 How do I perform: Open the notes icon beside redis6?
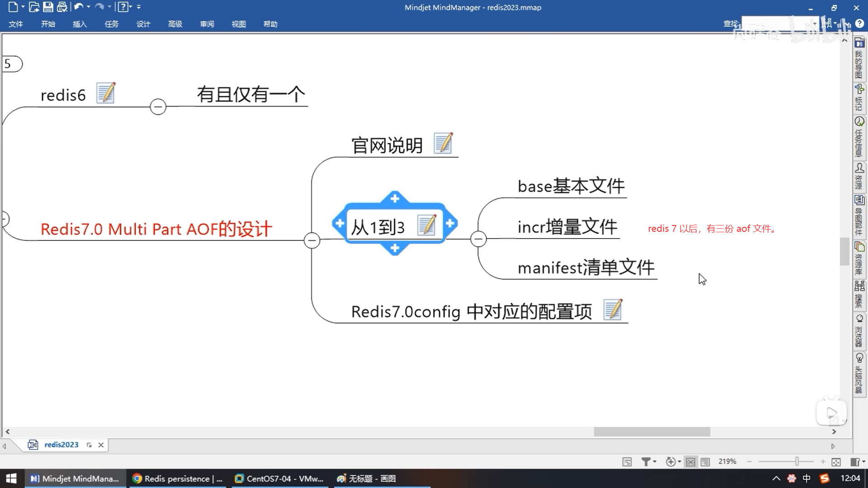click(x=106, y=93)
